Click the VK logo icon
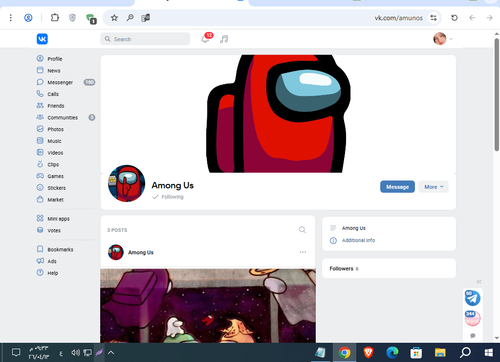 point(42,39)
